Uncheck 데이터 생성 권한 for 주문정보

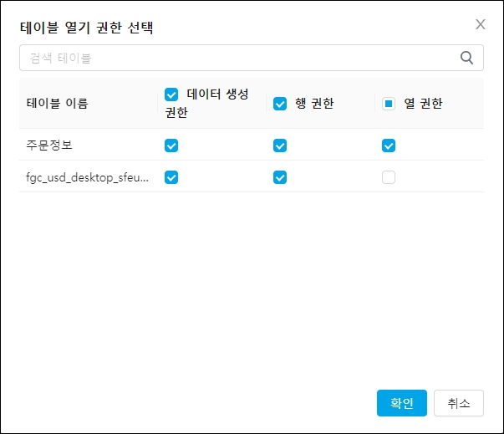pyautogui.click(x=171, y=146)
